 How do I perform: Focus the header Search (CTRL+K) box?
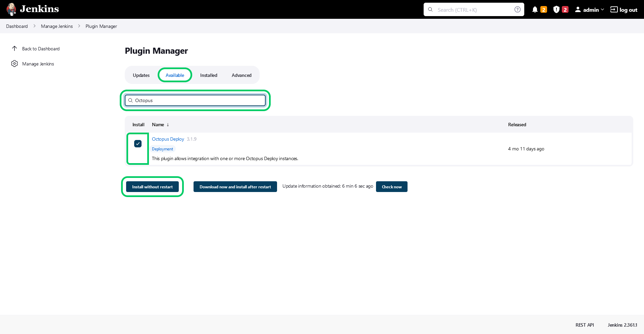[x=474, y=10]
